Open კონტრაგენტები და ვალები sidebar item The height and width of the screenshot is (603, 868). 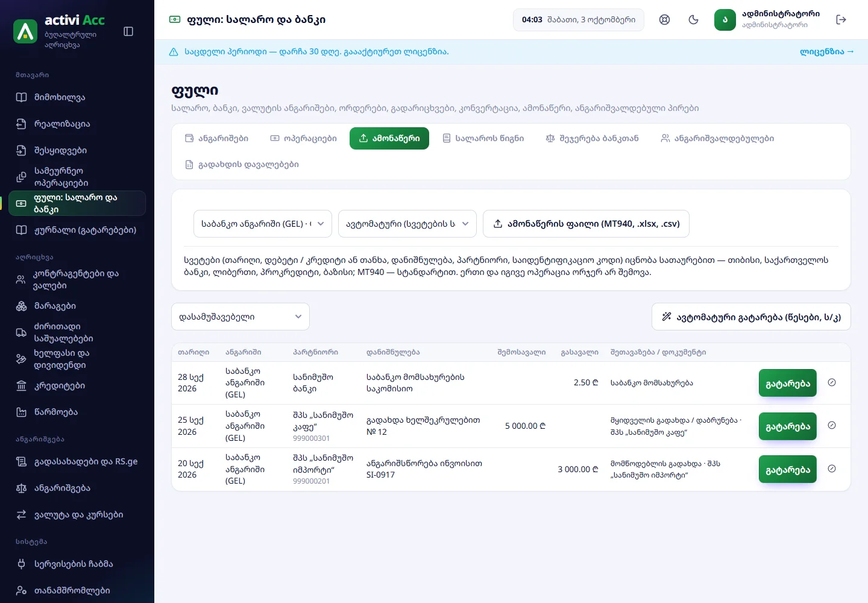77,279
